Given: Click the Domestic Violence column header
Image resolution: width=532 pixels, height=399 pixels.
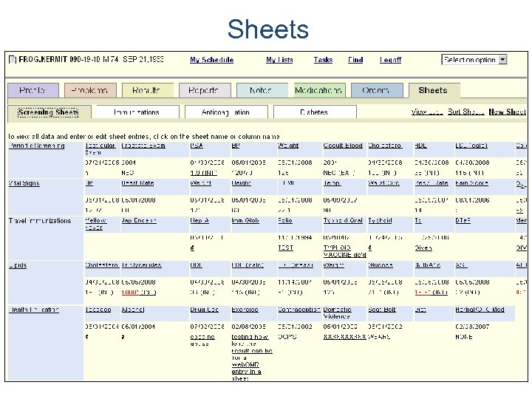Looking at the screenshot, I should click(337, 313).
